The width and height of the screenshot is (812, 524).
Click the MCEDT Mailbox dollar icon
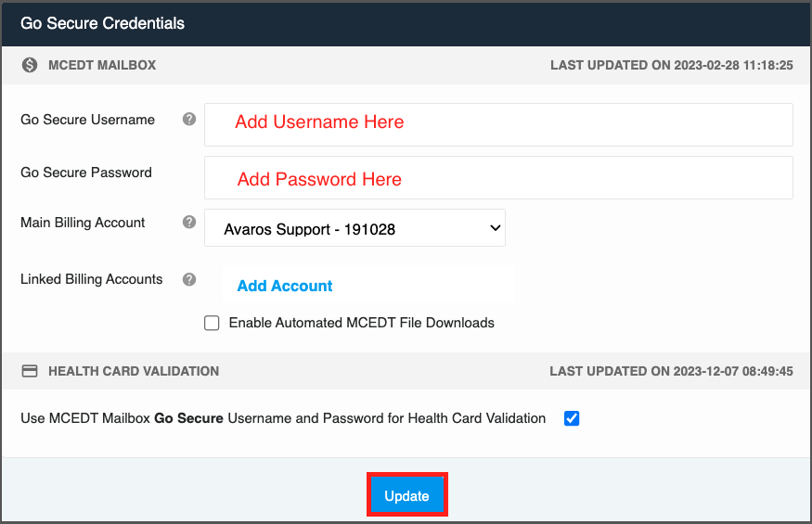30,65
